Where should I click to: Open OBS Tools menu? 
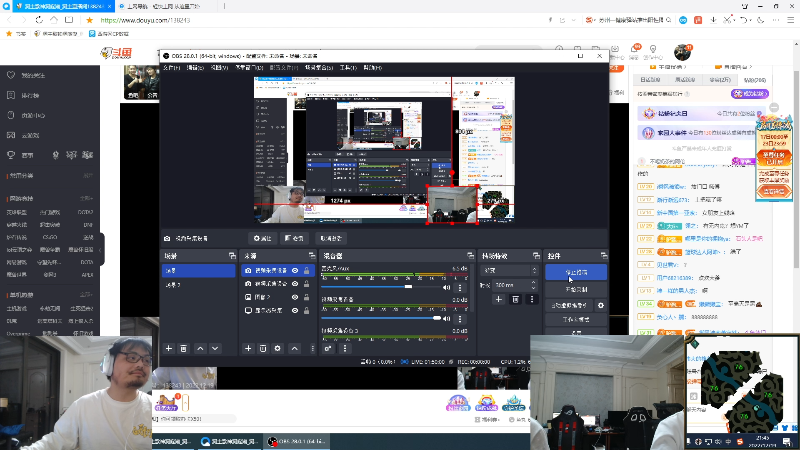point(348,68)
